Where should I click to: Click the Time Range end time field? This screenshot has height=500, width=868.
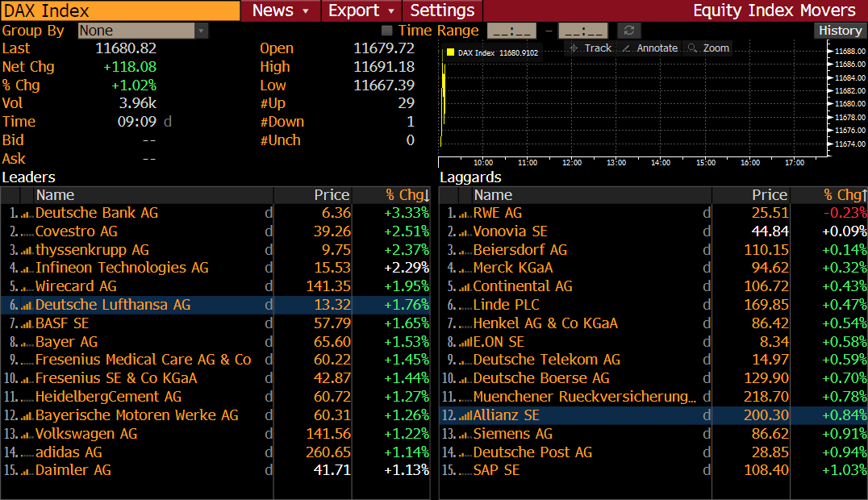coord(583,31)
